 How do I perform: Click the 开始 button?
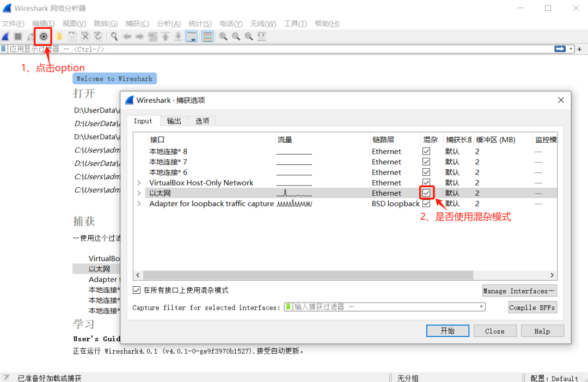click(x=448, y=331)
